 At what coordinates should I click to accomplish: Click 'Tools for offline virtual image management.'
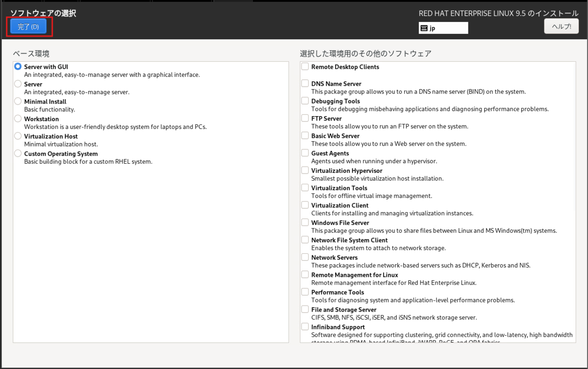click(371, 196)
